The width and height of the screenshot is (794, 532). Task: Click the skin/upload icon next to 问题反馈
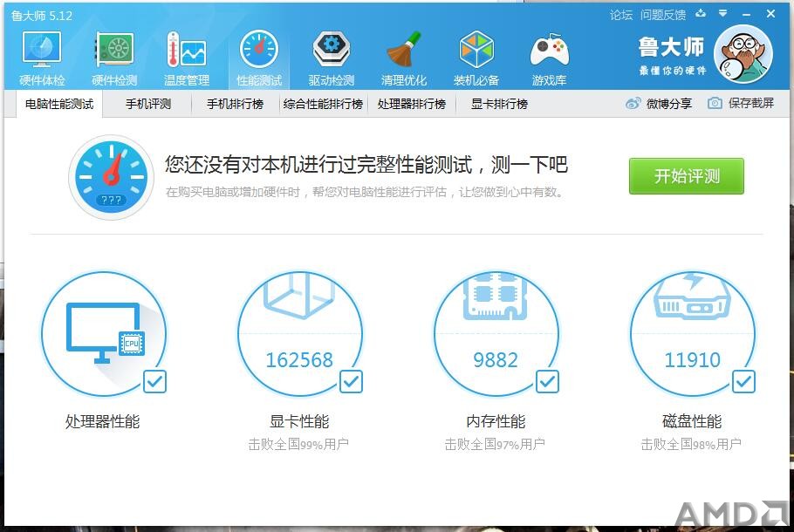click(701, 14)
